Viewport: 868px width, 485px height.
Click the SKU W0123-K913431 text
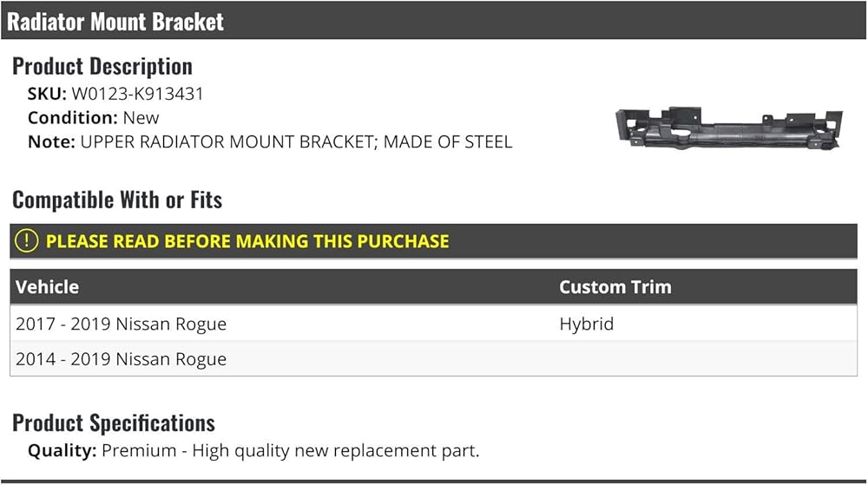click(x=115, y=94)
